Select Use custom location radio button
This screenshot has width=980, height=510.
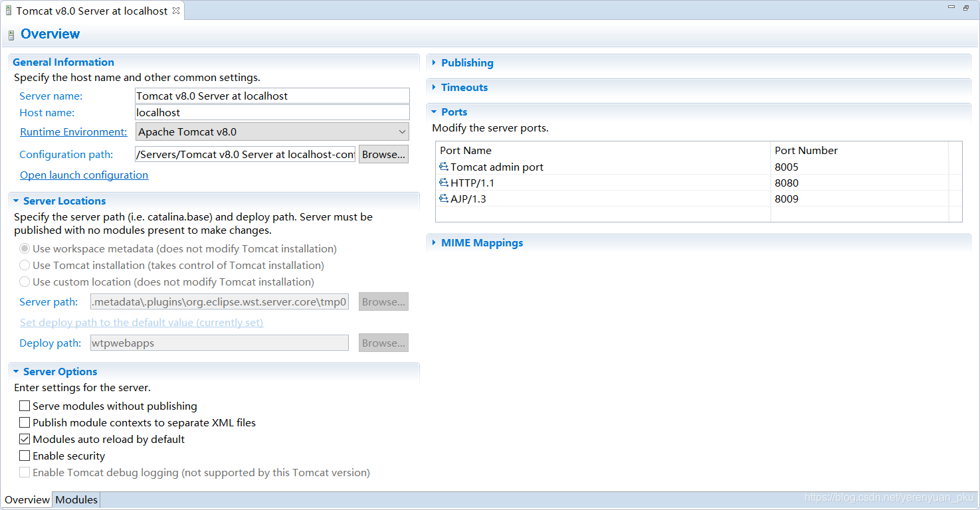(25, 282)
